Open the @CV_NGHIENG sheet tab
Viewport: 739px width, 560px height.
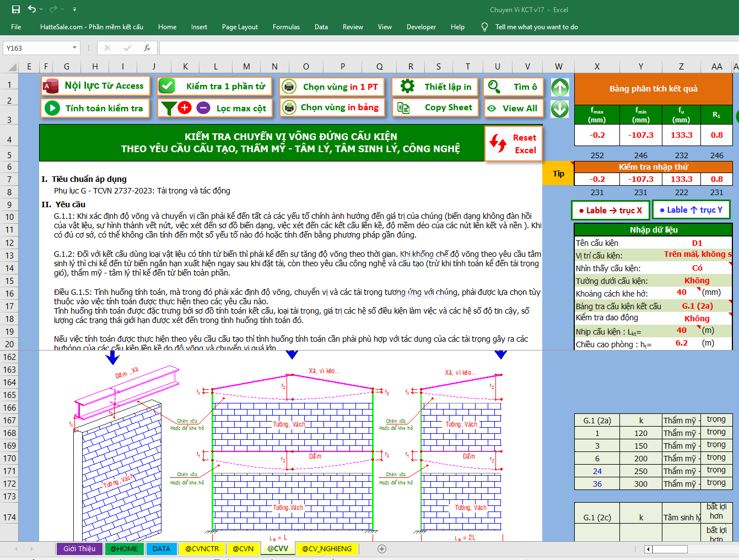click(x=327, y=549)
